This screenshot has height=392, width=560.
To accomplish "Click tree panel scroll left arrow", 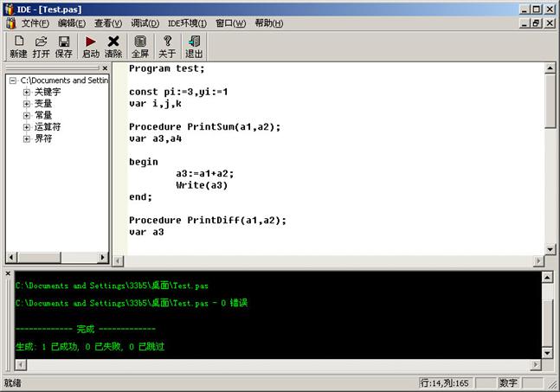I will (x=11, y=257).
